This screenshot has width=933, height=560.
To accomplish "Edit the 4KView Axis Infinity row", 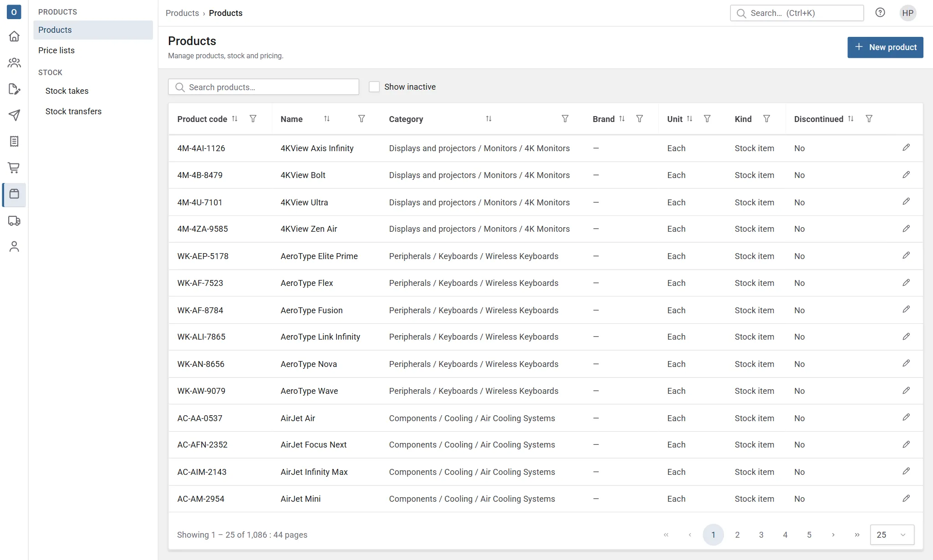I will pos(906,148).
